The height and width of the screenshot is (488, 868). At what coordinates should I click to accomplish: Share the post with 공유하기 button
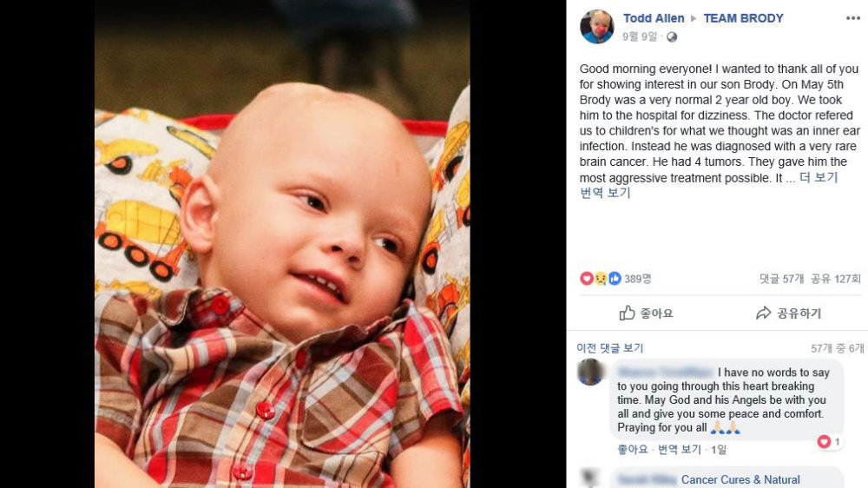788,313
